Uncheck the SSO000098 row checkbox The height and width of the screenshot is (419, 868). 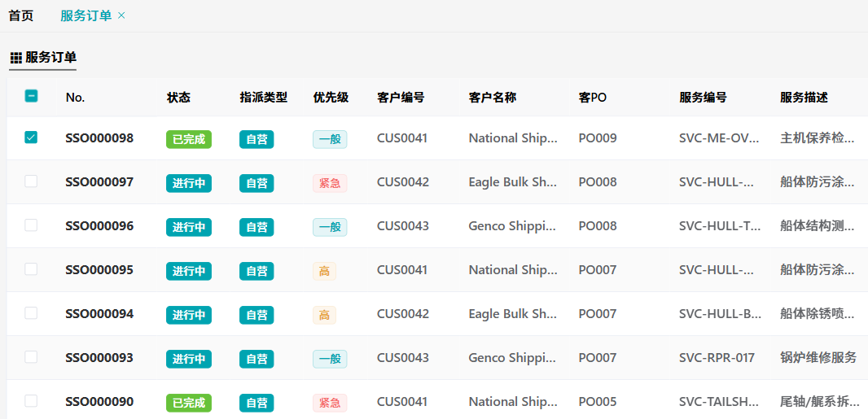[31, 137]
